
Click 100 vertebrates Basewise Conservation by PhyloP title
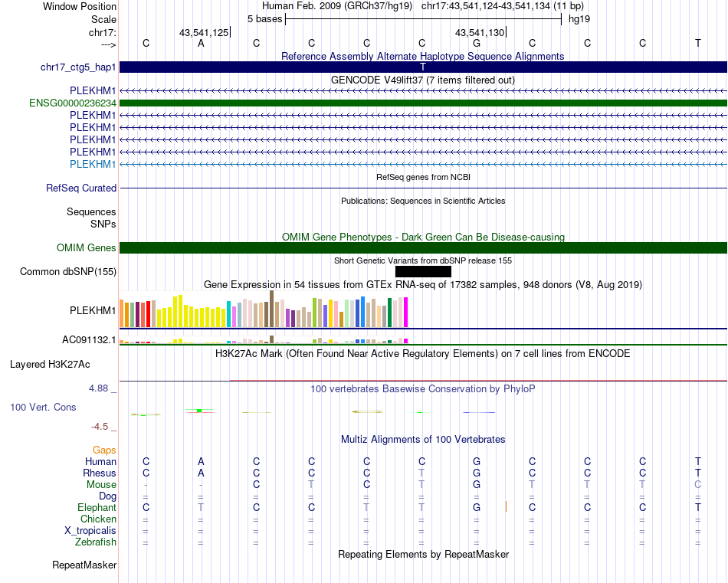(x=423, y=389)
